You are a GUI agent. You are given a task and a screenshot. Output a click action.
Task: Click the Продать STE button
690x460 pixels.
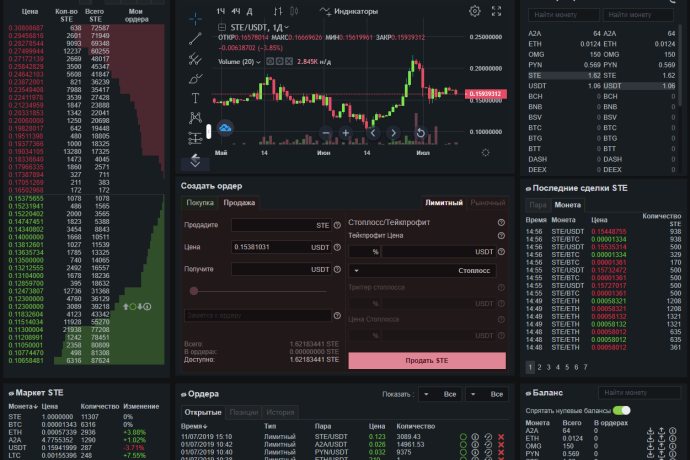click(x=427, y=361)
